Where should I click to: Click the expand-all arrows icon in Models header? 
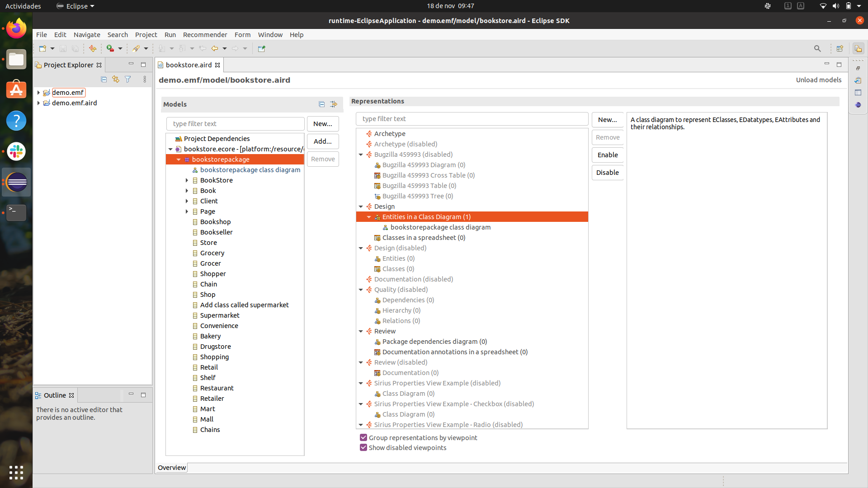point(334,104)
